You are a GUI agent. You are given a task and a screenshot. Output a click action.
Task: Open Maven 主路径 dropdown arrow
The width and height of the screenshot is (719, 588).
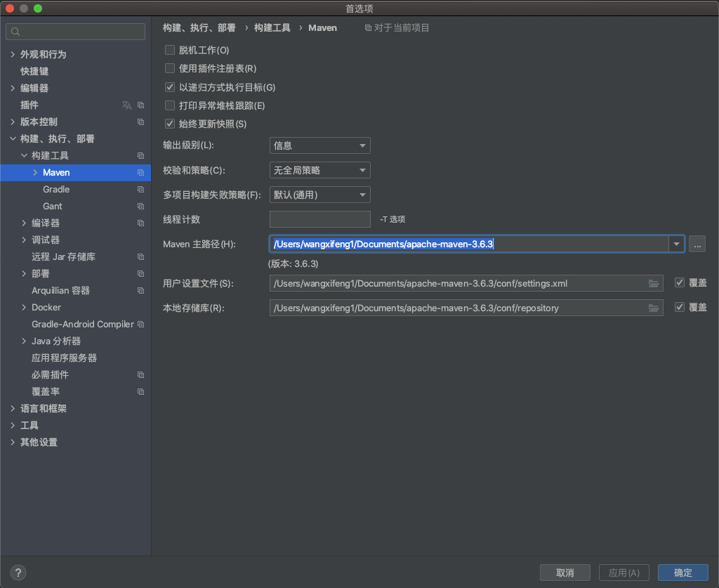pyautogui.click(x=676, y=244)
